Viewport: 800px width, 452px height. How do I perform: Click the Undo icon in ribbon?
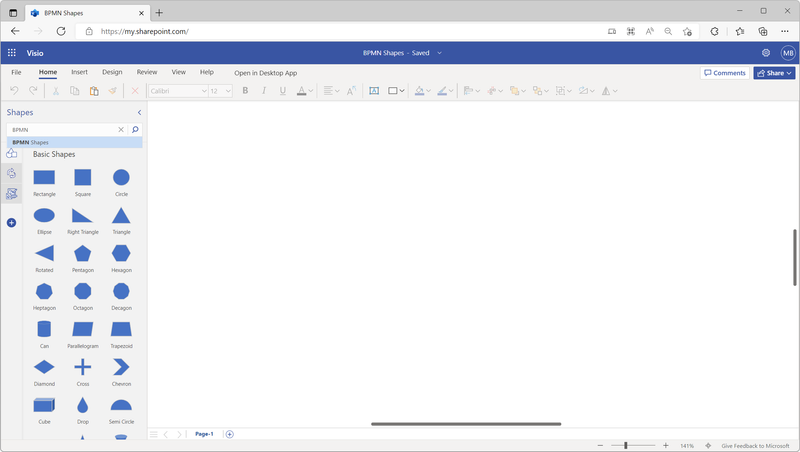(x=14, y=90)
